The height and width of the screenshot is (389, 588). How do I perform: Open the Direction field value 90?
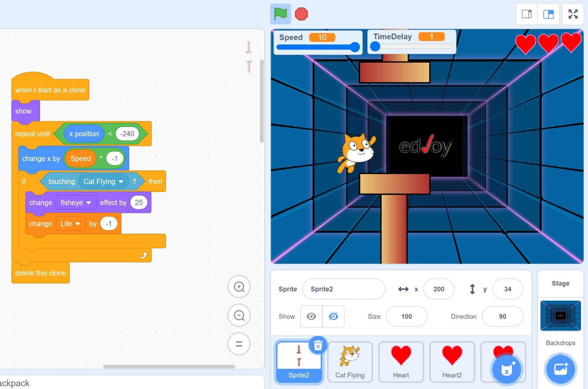(x=502, y=316)
